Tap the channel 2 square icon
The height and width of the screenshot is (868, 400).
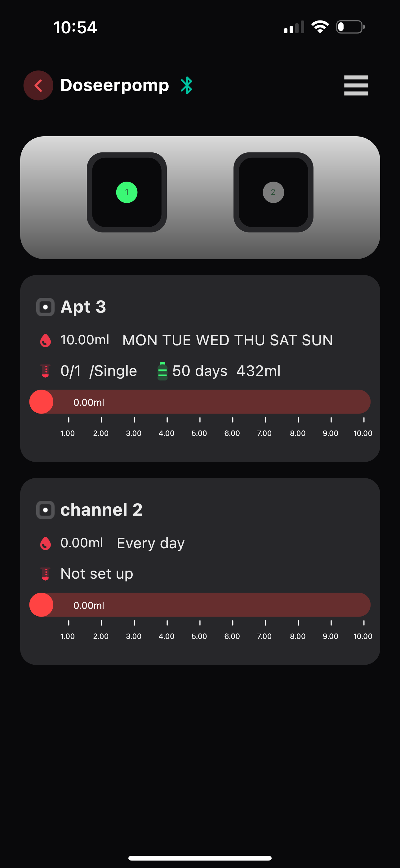click(46, 510)
